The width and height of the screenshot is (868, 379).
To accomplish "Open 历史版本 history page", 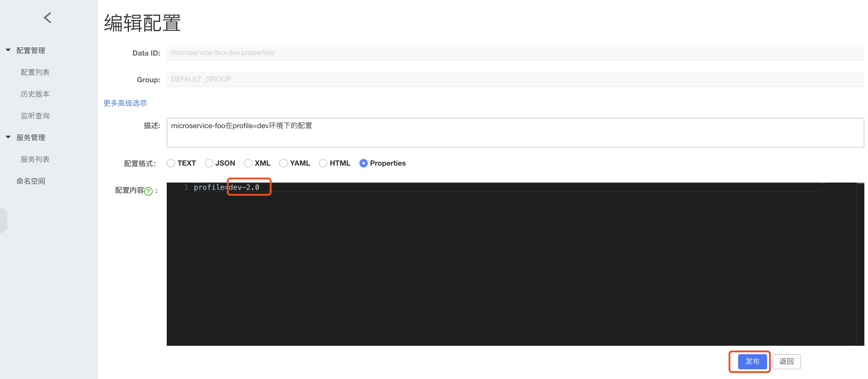I will click(35, 94).
